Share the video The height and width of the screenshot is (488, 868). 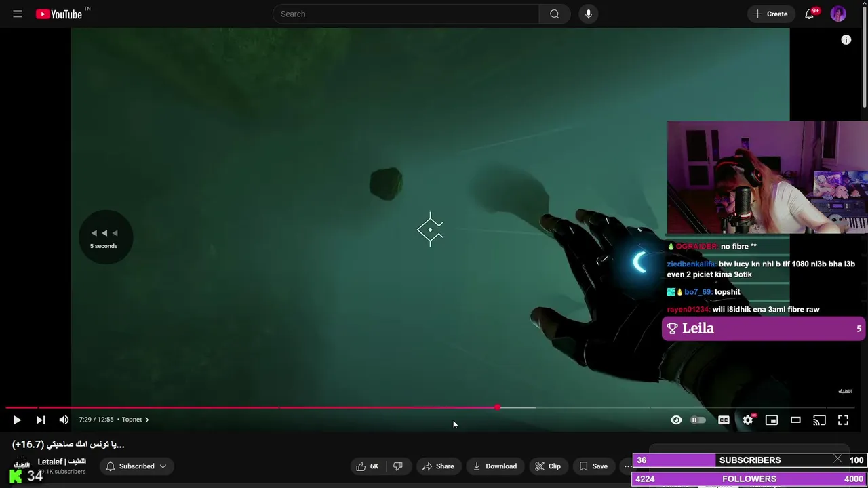coord(438,466)
